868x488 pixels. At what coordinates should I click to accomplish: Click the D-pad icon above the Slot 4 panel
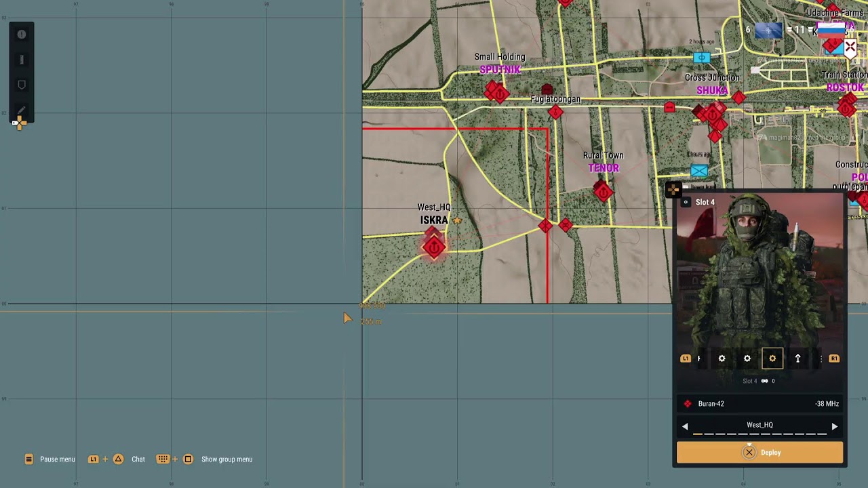pos(673,190)
